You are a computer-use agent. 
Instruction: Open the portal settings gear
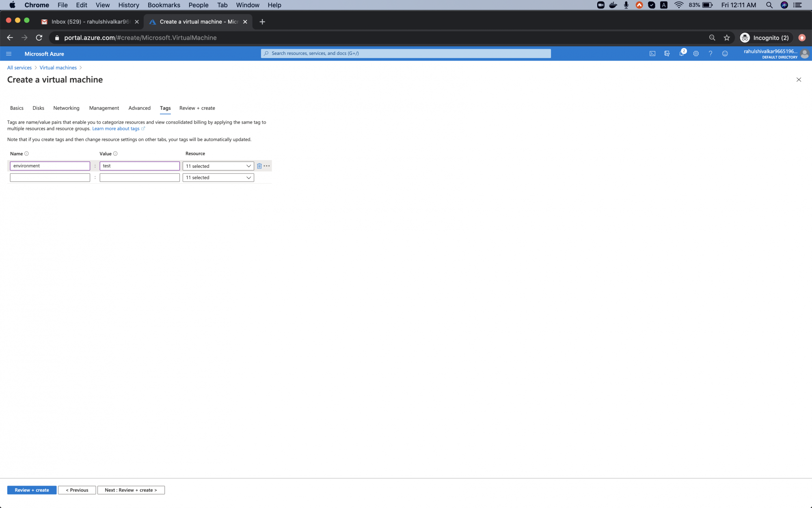click(x=696, y=53)
